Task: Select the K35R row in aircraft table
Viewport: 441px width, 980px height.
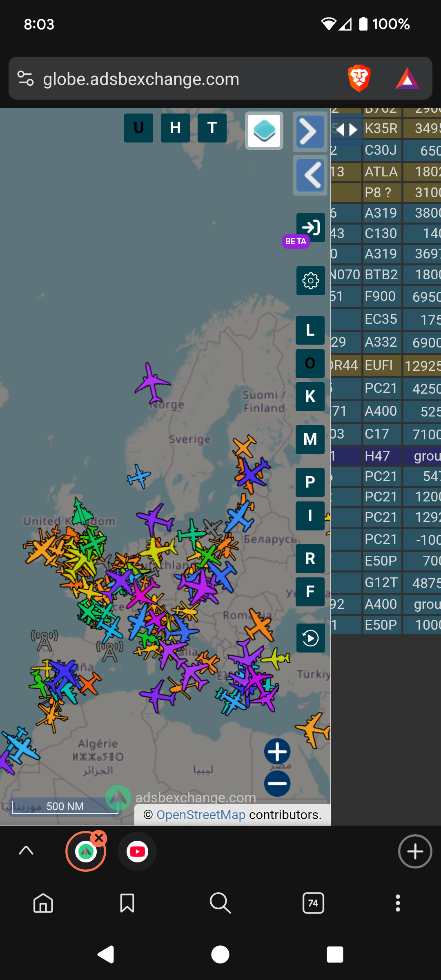Action: [x=386, y=129]
